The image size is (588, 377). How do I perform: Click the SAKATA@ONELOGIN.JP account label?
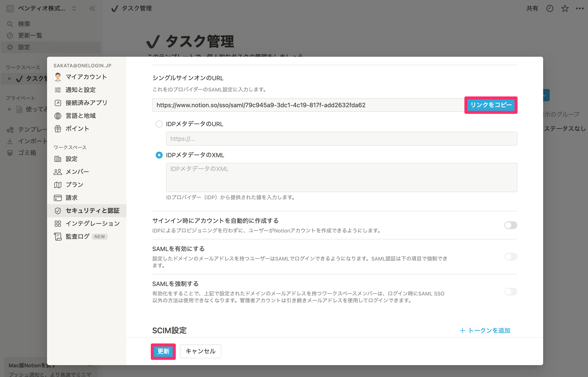point(82,66)
